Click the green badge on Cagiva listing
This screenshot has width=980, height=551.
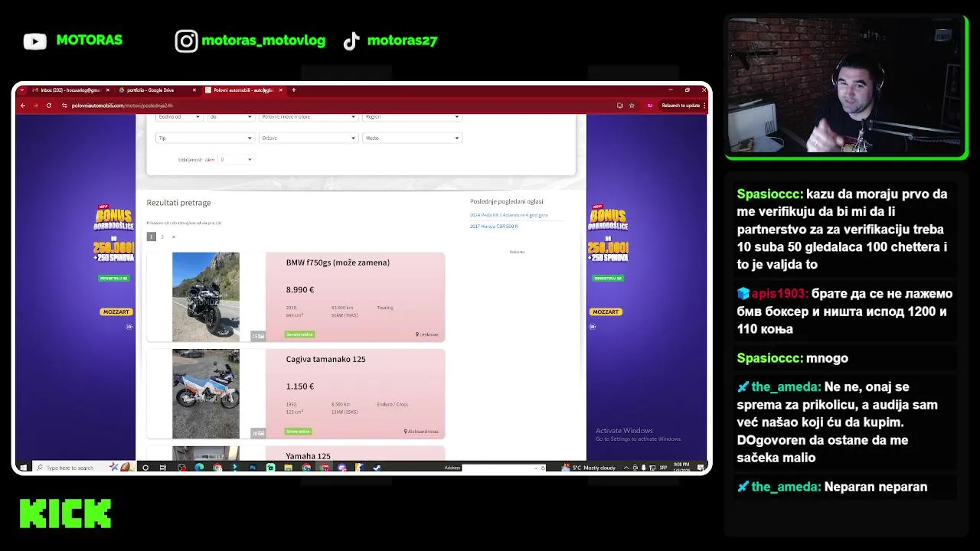(298, 432)
